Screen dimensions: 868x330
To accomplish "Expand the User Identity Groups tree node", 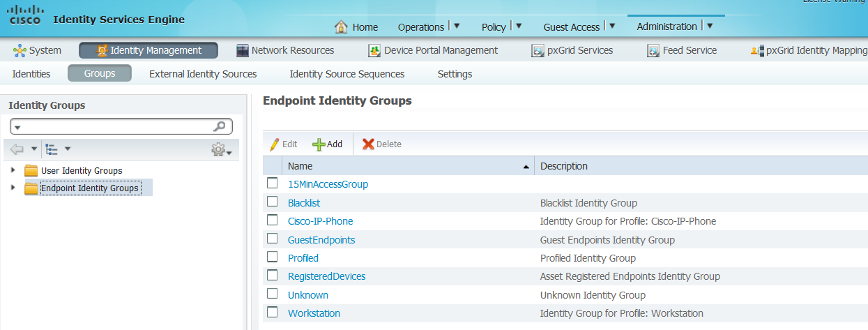I will [x=13, y=170].
